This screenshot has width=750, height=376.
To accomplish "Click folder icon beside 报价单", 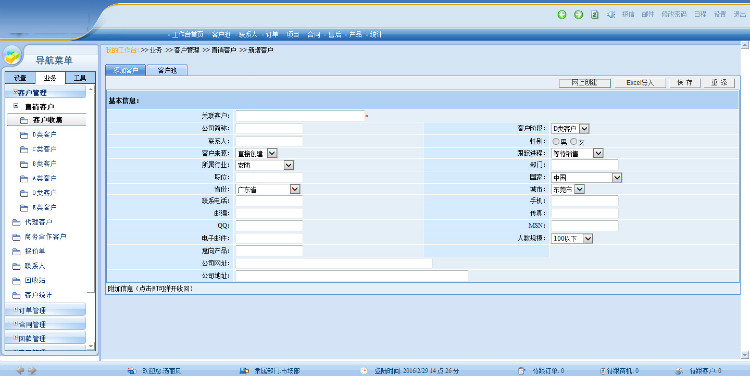I will 16,251.
